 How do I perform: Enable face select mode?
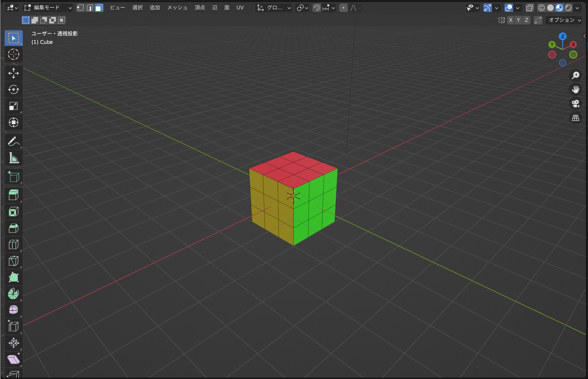pos(99,8)
